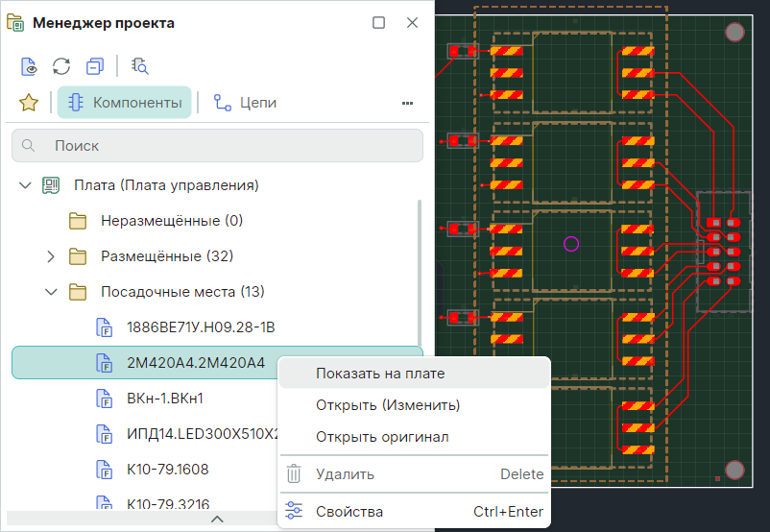This screenshot has height=532, width=770.
Task: Switch to the Цепи view
Action: 245,103
